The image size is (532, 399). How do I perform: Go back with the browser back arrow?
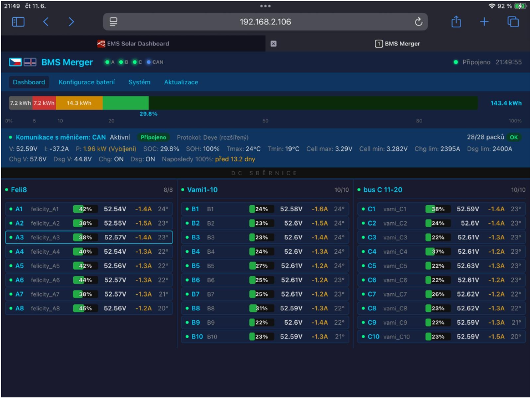click(46, 22)
